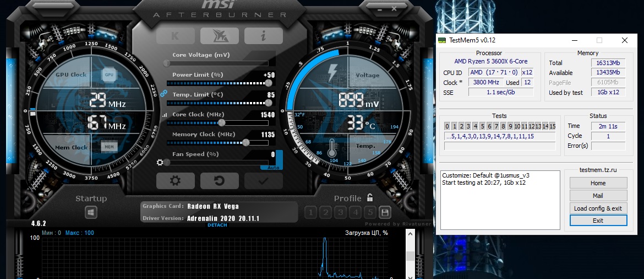Click the Temp. Limit value 85
Viewport: 644px width, 279px height.
coord(271,95)
